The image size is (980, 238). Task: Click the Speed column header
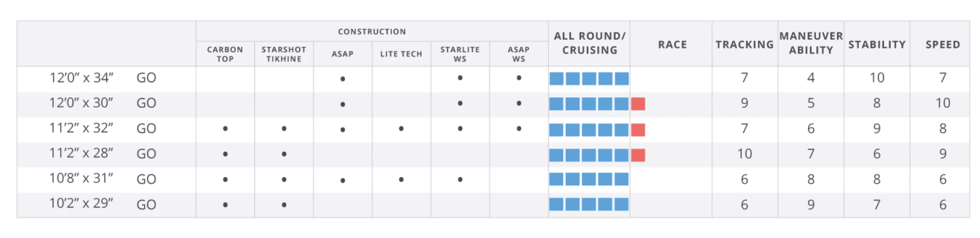pos(942,44)
